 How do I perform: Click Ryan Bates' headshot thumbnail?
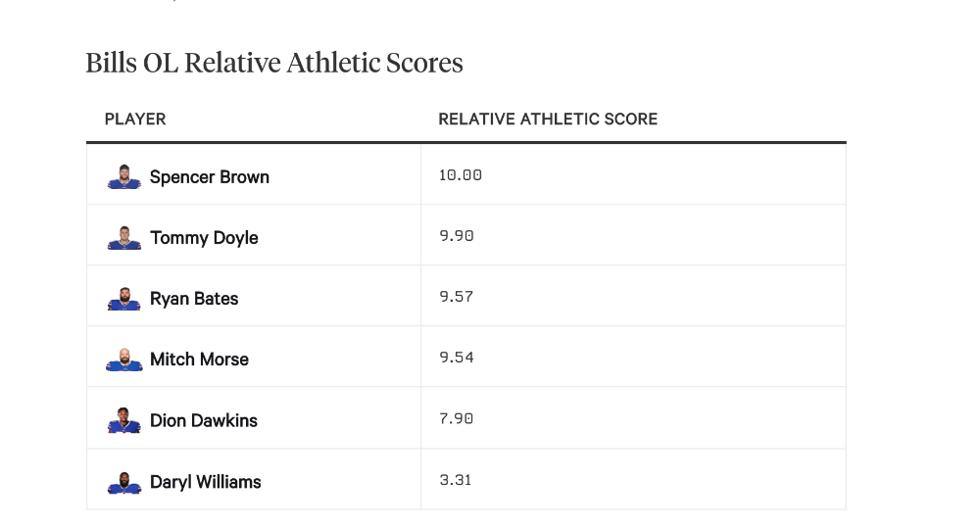coord(124,299)
